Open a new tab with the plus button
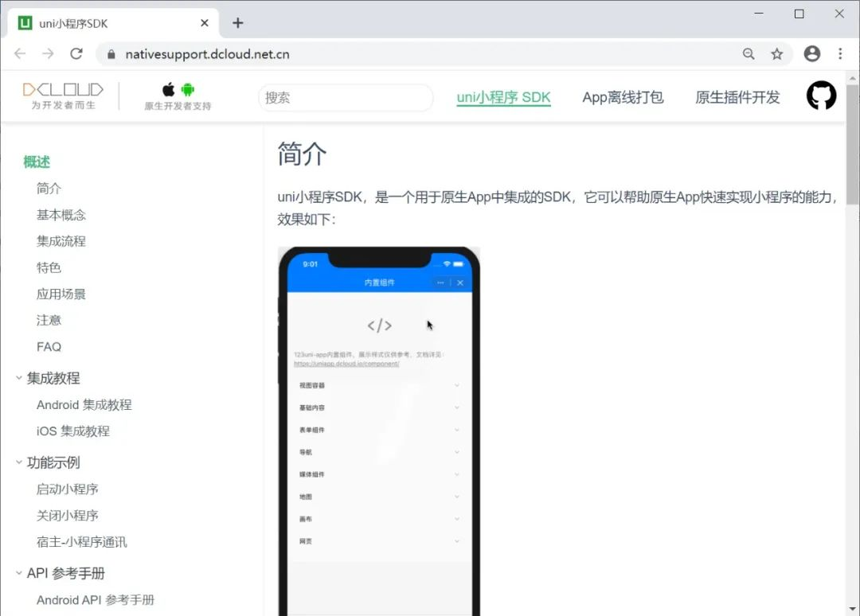The height and width of the screenshot is (616, 860). point(237,23)
